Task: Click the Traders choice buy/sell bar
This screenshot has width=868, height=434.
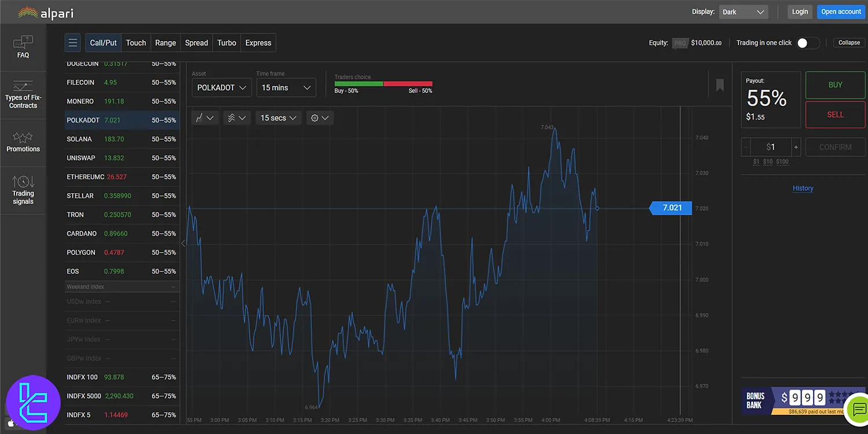Action: pos(383,84)
